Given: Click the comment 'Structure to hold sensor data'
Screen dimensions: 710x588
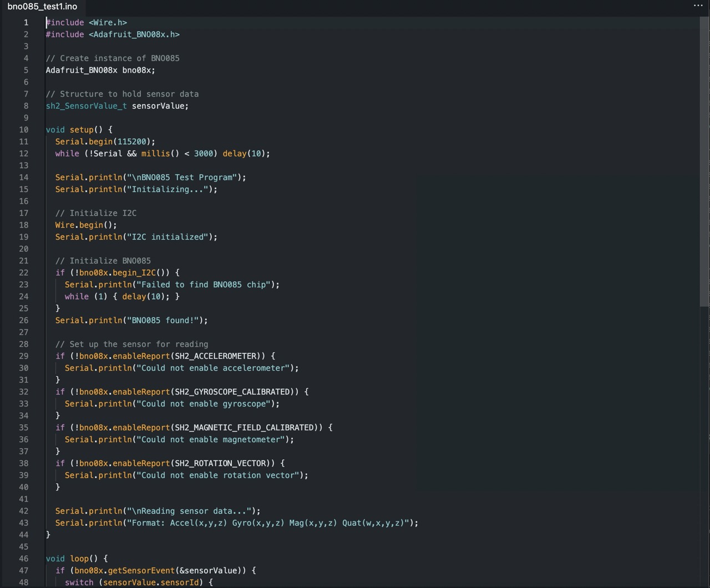Looking at the screenshot, I should pyautogui.click(x=129, y=94).
